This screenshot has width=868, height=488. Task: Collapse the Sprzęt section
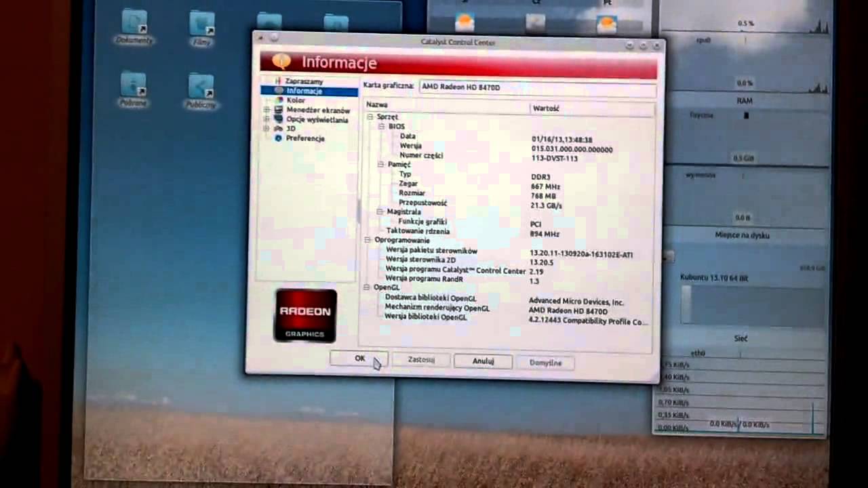370,117
